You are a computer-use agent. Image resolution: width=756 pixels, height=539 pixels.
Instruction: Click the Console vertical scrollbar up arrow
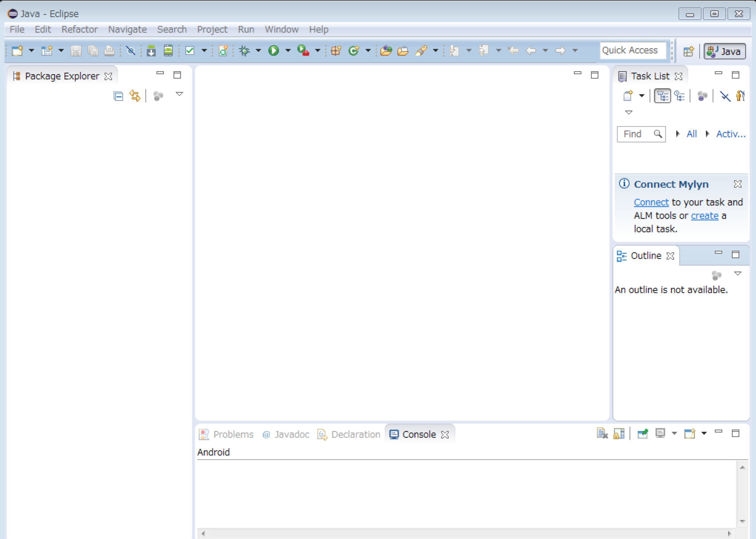pyautogui.click(x=742, y=467)
